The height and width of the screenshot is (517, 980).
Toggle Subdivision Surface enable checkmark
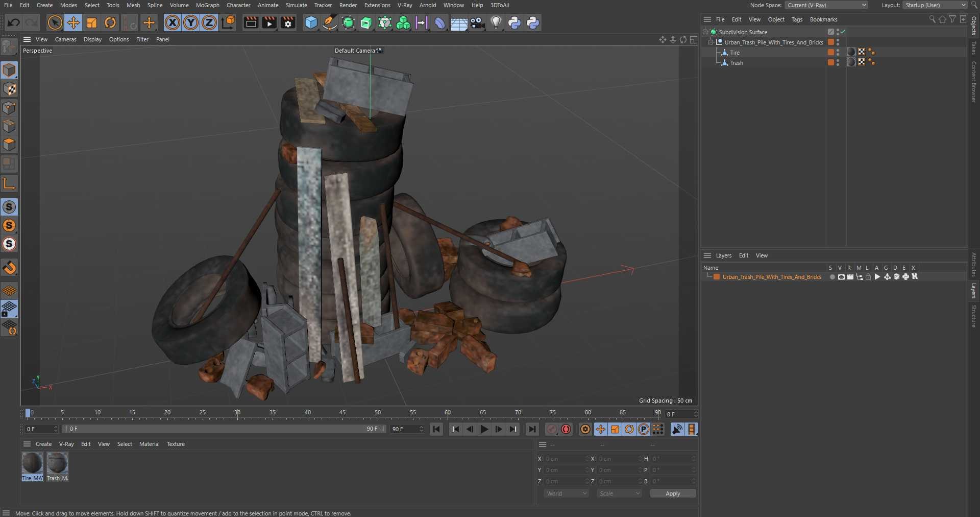coord(843,32)
